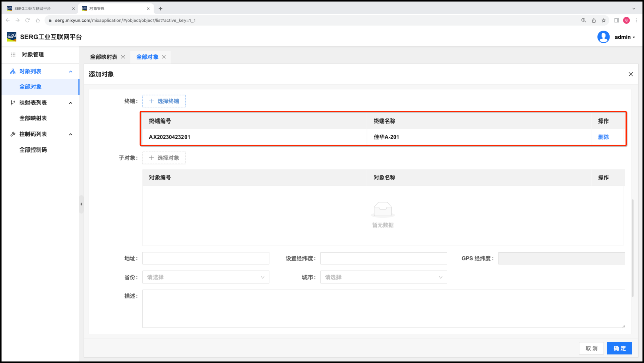
Task: Click the SERG platform logo
Action: point(12,37)
